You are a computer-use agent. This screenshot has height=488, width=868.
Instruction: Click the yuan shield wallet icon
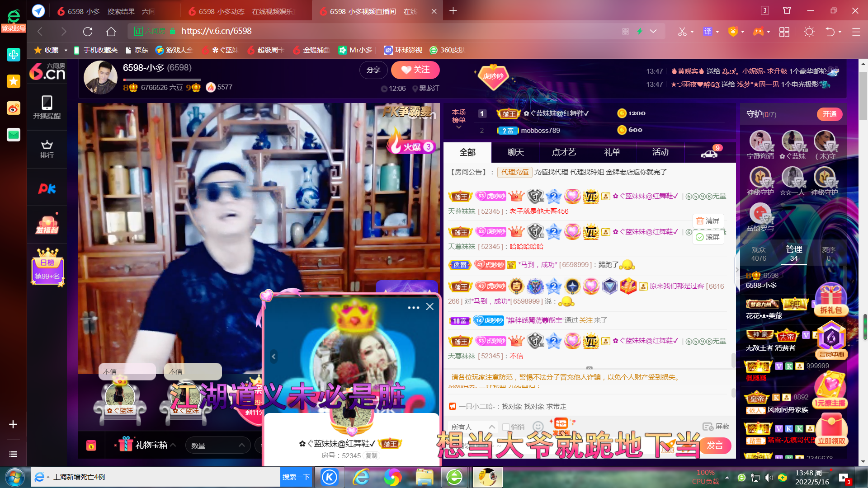point(733,32)
